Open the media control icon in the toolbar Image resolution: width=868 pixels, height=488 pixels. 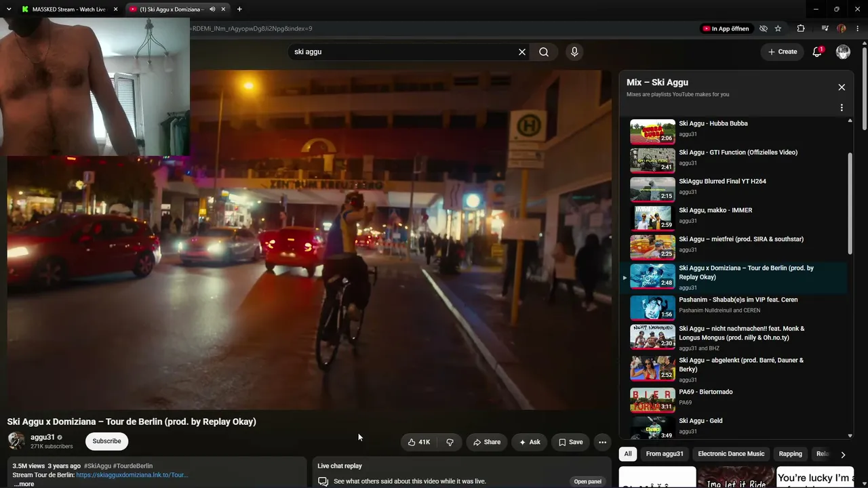click(825, 28)
